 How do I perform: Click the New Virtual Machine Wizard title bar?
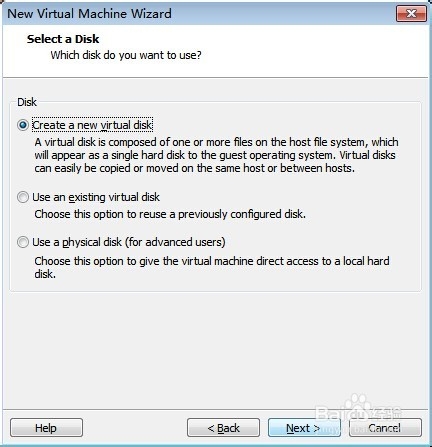point(200,14)
